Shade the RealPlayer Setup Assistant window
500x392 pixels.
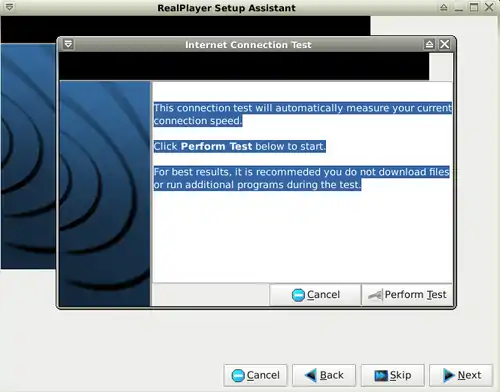444,7
